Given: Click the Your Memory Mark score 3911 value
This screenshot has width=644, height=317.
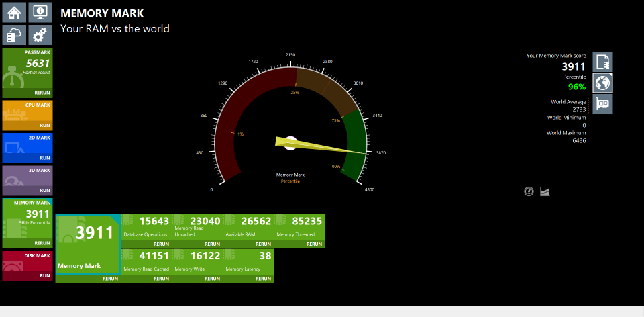Looking at the screenshot, I should [x=574, y=66].
